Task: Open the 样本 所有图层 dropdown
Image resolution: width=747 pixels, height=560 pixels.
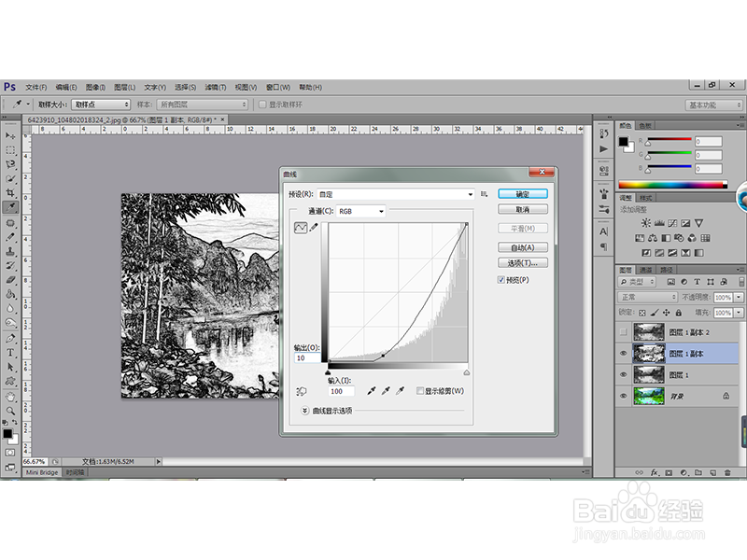Action: (x=202, y=105)
